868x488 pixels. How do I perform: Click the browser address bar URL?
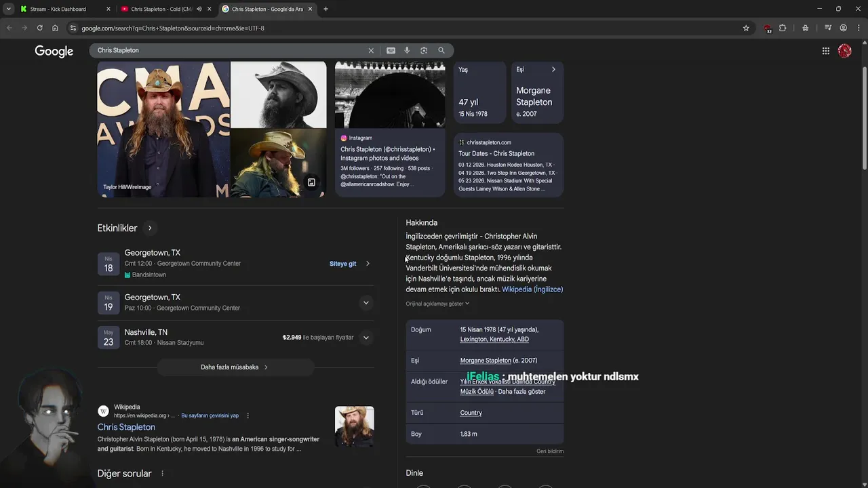tap(173, 28)
